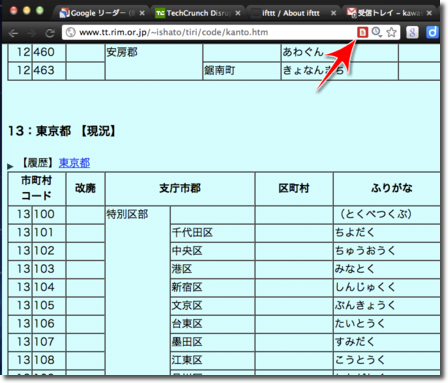Click the code cell 100 in row 13

click(x=49, y=214)
